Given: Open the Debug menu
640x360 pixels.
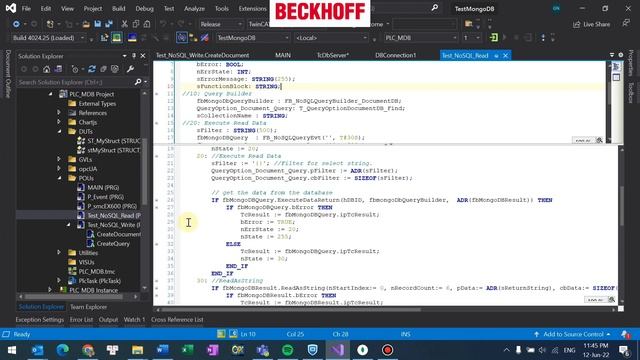Looking at the screenshot, I should coord(144,9).
